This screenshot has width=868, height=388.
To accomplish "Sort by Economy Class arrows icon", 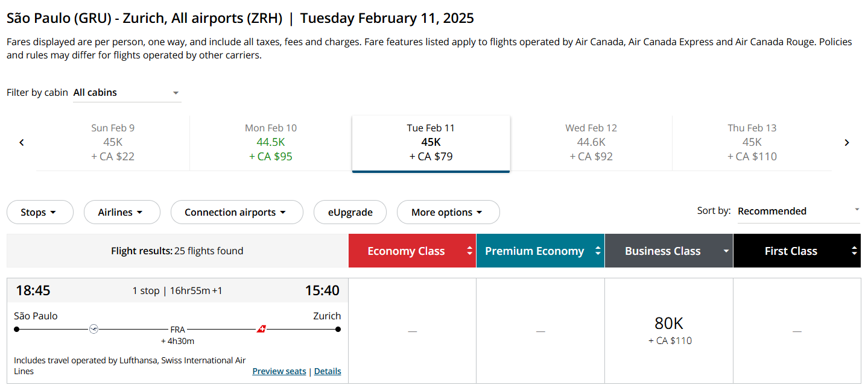I will (x=469, y=251).
